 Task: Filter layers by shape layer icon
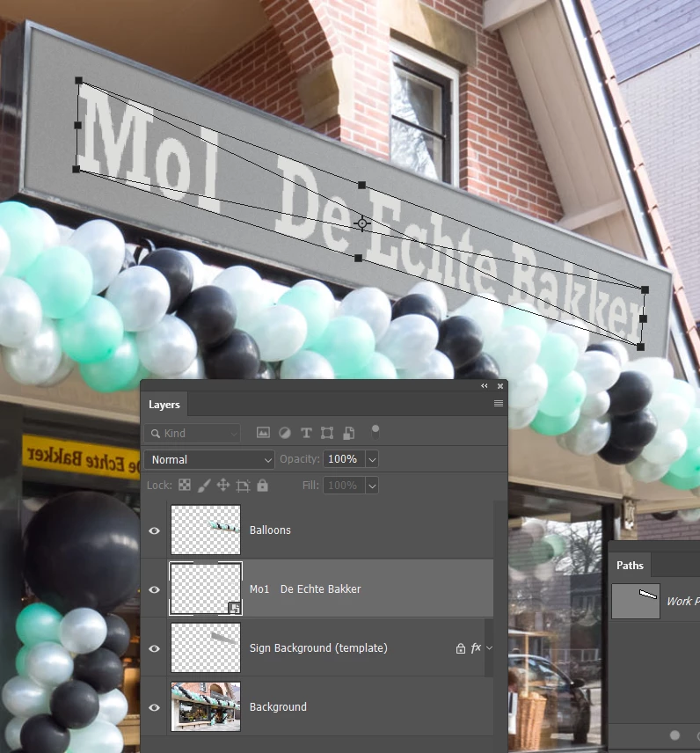coord(327,433)
